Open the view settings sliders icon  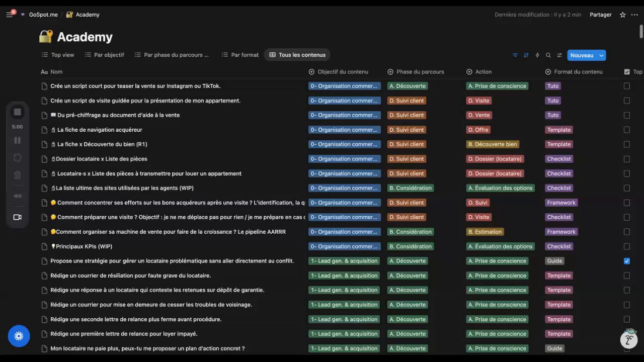tap(559, 55)
